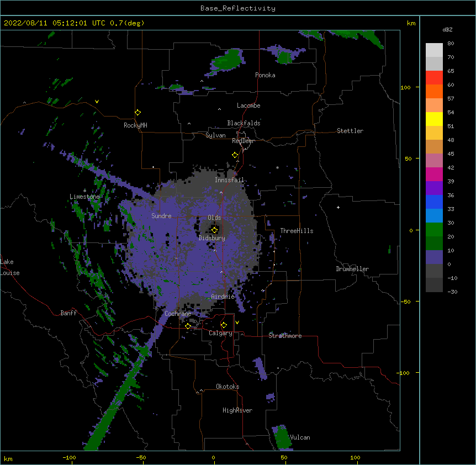Click the RedDeer city label

coord(244,141)
